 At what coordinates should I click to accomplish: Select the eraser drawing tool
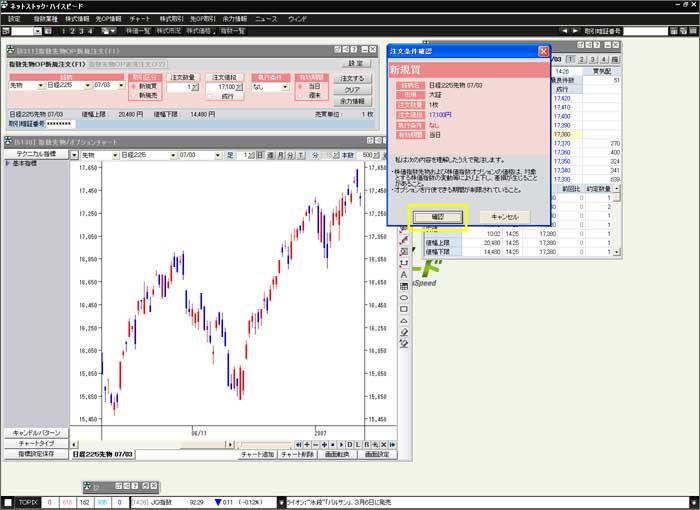pyautogui.click(x=404, y=332)
